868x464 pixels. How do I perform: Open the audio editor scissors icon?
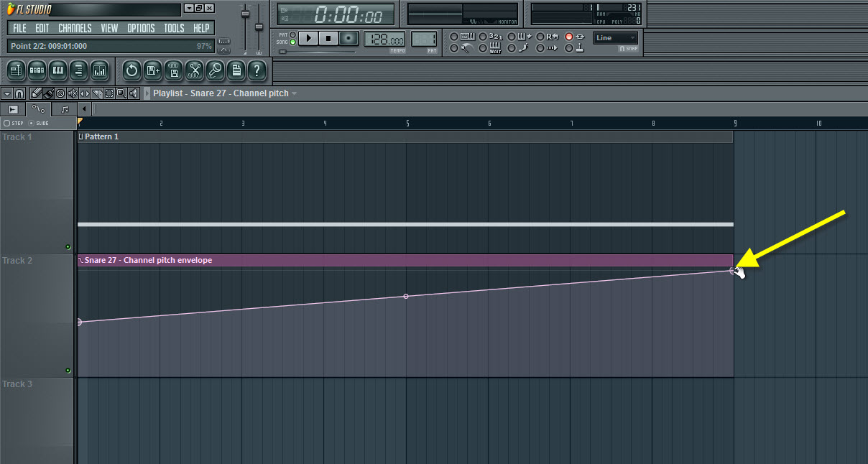coord(194,70)
